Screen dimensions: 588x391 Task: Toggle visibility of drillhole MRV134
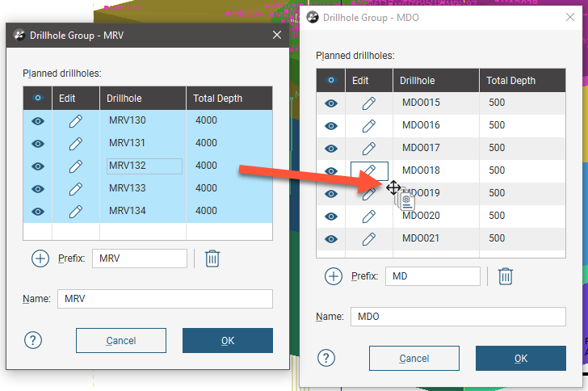38,211
